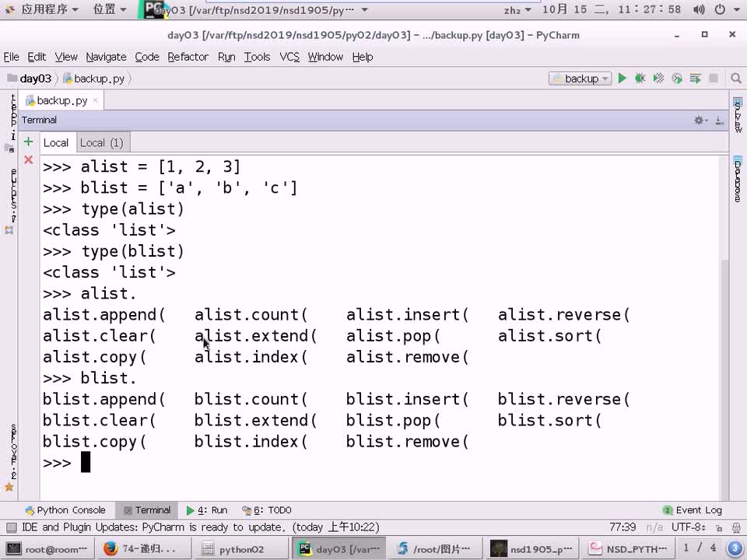The height and width of the screenshot is (560, 747).
Task: Switch to root@room terminal taskbar item
Action: [x=47, y=549]
